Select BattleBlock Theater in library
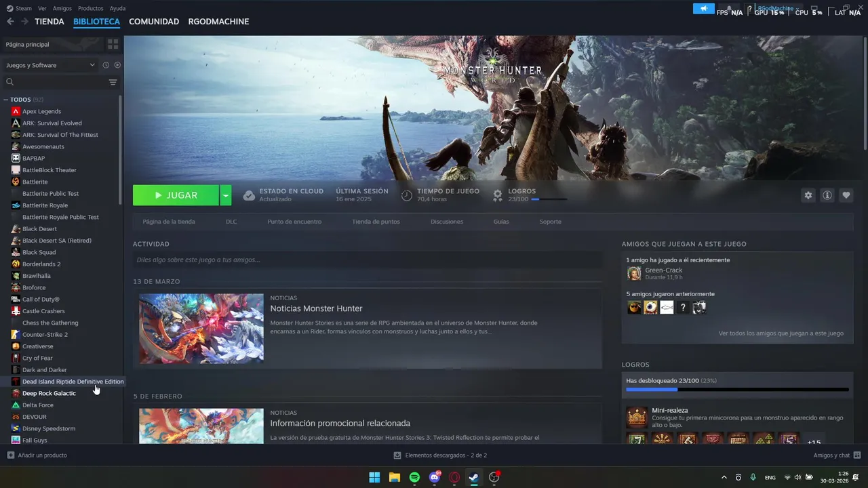Viewport: 868px width, 488px height. pyautogui.click(x=49, y=170)
